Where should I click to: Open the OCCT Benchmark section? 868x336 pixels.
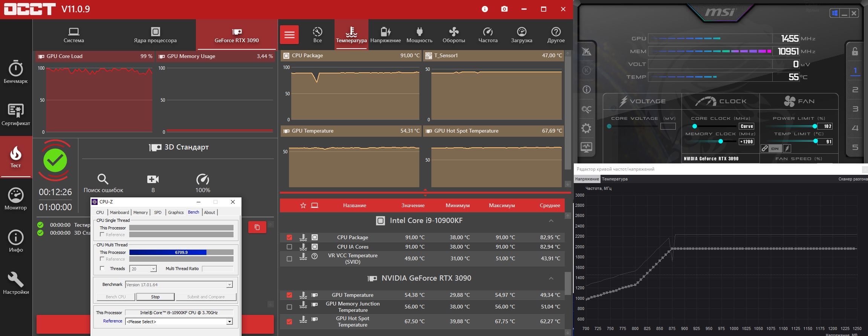[16, 72]
